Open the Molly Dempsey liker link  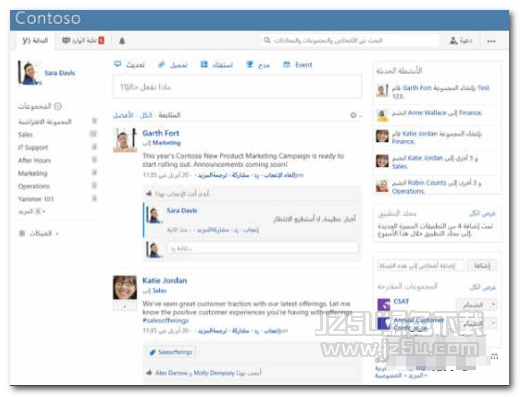tap(214, 373)
